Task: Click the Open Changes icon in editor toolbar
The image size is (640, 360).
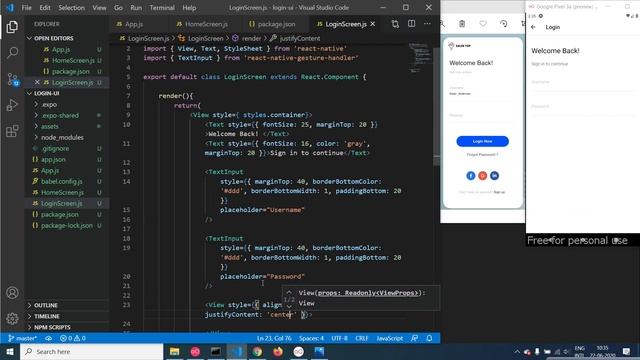Action: click(395, 24)
